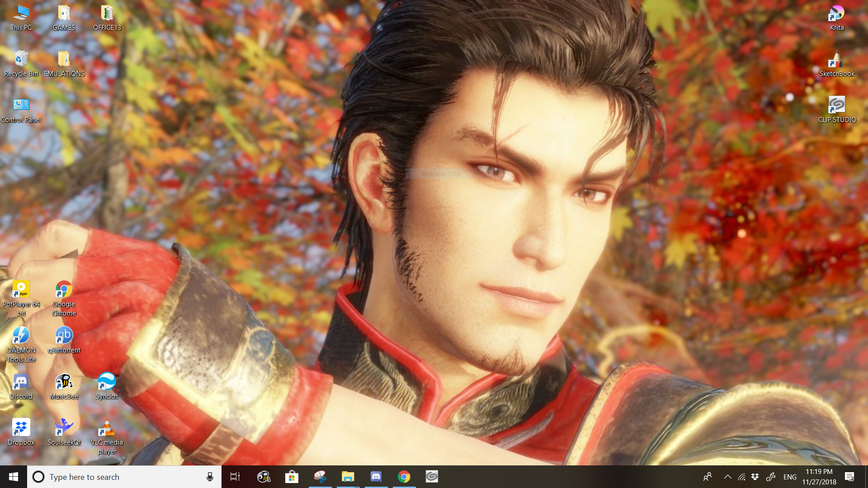Open the This PC desktop icon

click(21, 18)
